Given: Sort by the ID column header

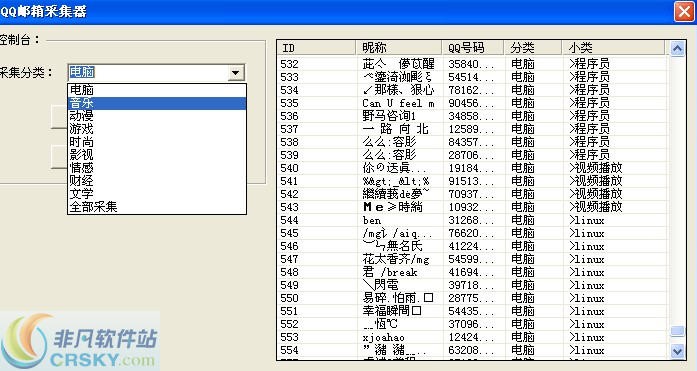Looking at the screenshot, I should 316,48.
